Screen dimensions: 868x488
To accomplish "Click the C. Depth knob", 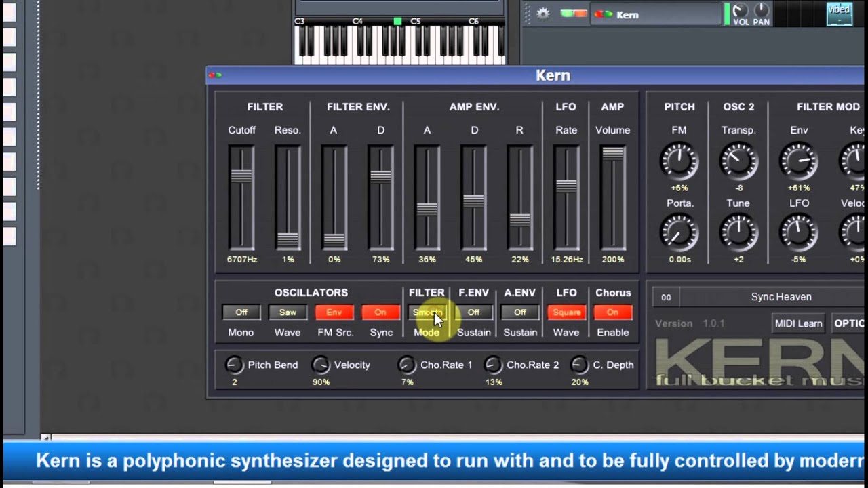I will click(x=579, y=365).
